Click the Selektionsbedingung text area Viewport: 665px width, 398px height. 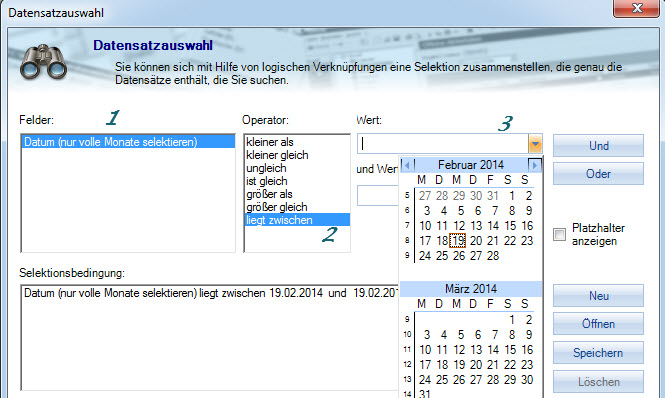[210, 338]
